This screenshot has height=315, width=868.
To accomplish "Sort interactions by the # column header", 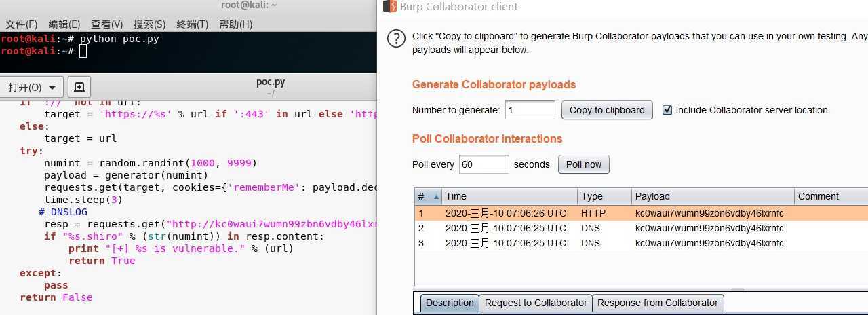I will point(428,196).
